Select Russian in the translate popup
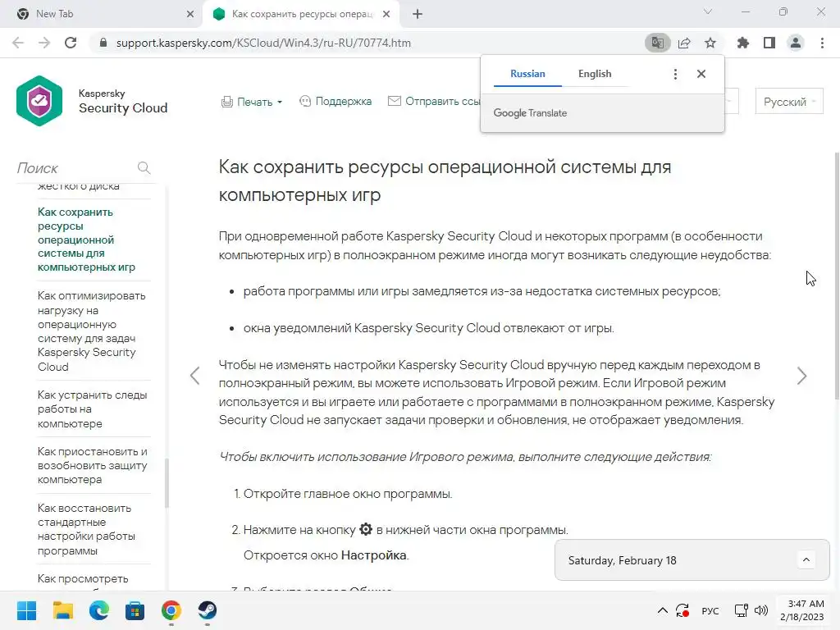 coord(527,74)
